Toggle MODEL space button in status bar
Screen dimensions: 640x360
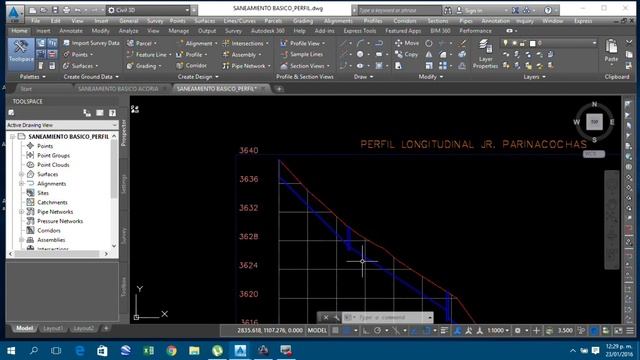point(317,331)
